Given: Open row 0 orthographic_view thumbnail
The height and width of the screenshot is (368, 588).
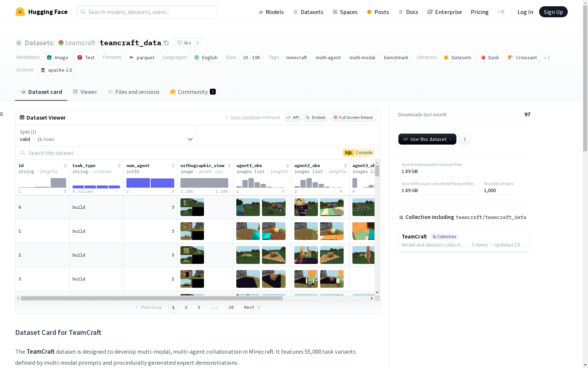Looking at the screenshot, I should point(192,207).
